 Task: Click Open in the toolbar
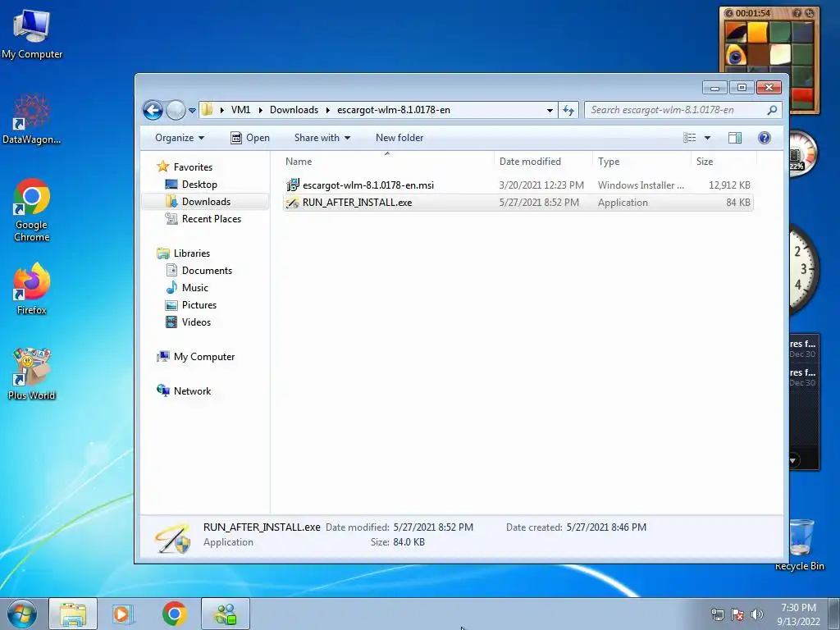click(249, 138)
